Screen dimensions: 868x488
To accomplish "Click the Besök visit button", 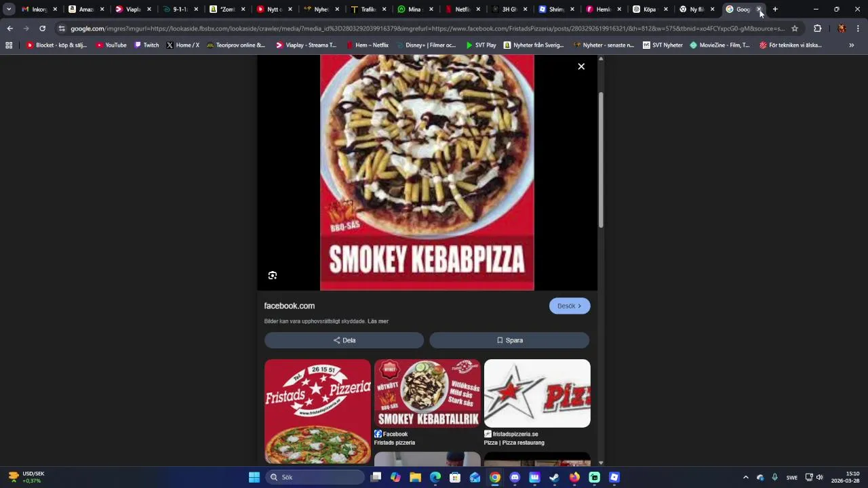I will point(570,306).
